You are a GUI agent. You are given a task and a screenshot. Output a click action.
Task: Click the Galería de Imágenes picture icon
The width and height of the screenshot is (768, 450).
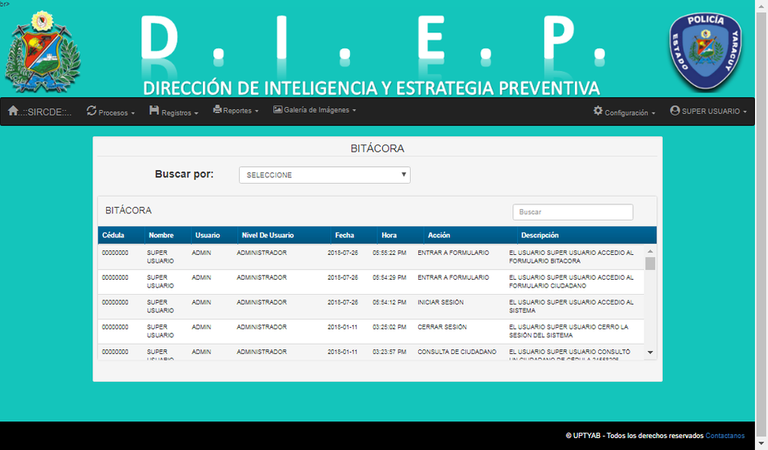[278, 110]
